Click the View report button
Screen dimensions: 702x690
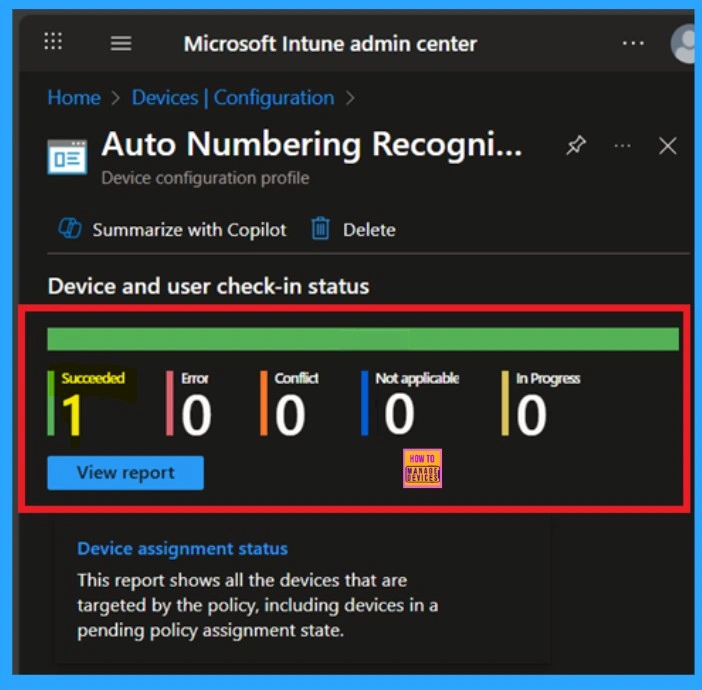pos(125,473)
